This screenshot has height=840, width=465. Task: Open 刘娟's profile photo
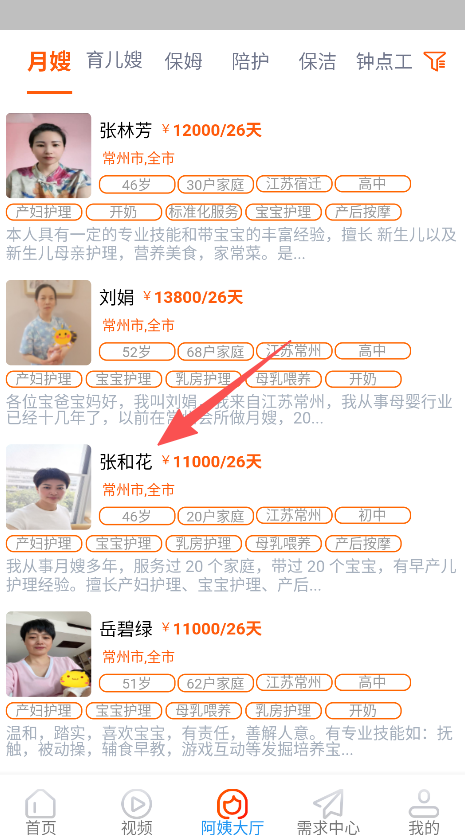pos(49,322)
